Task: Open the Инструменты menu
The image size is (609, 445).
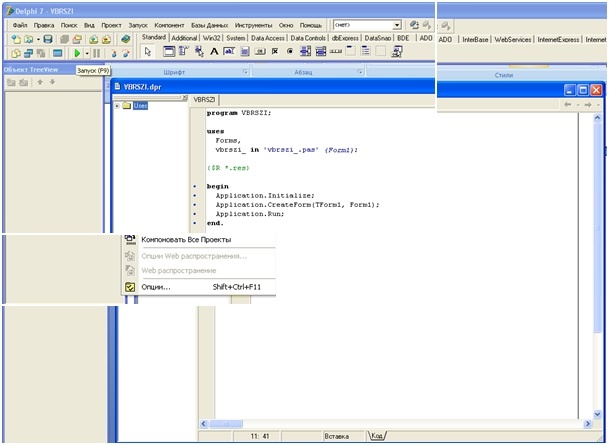Action: pyautogui.click(x=253, y=25)
